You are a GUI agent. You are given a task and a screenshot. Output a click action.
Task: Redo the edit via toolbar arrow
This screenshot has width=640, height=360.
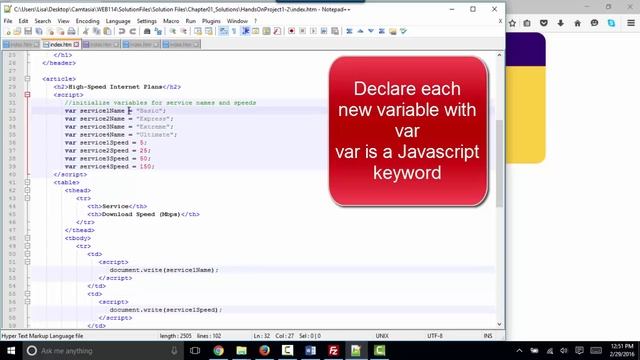132,31
